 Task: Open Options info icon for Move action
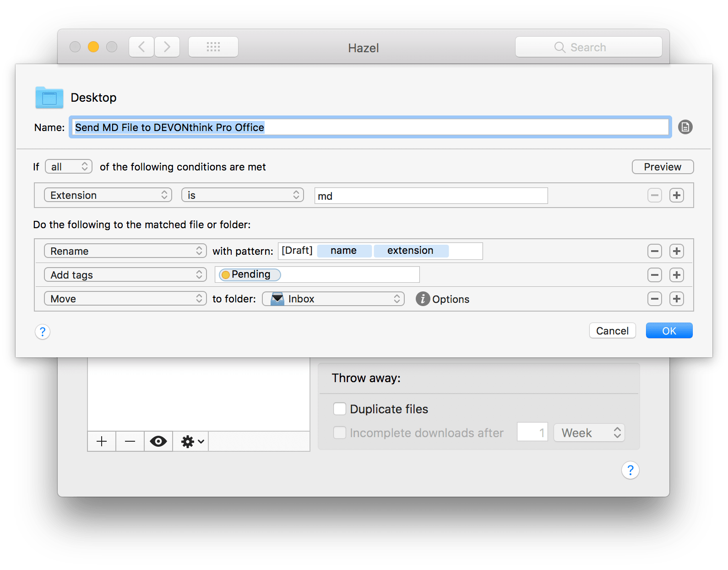click(423, 299)
